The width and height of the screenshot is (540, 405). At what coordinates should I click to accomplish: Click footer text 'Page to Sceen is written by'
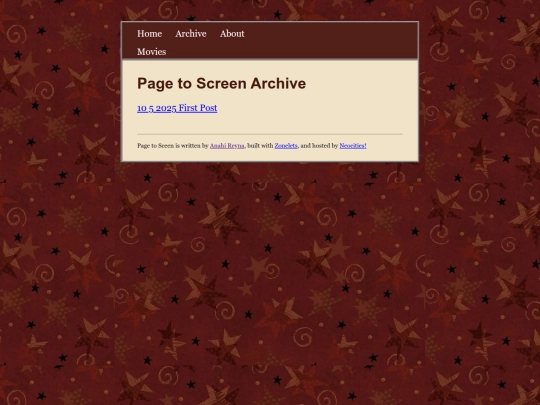(x=173, y=146)
